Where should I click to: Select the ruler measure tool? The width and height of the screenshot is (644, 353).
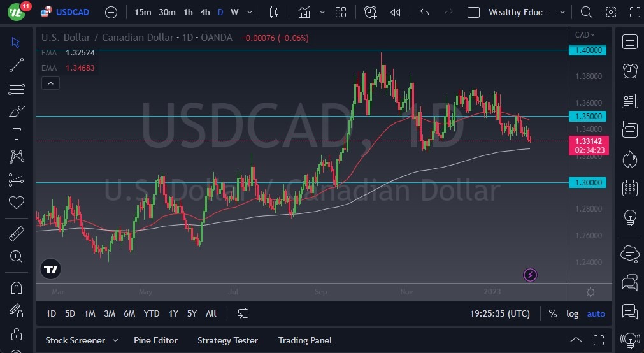17,234
